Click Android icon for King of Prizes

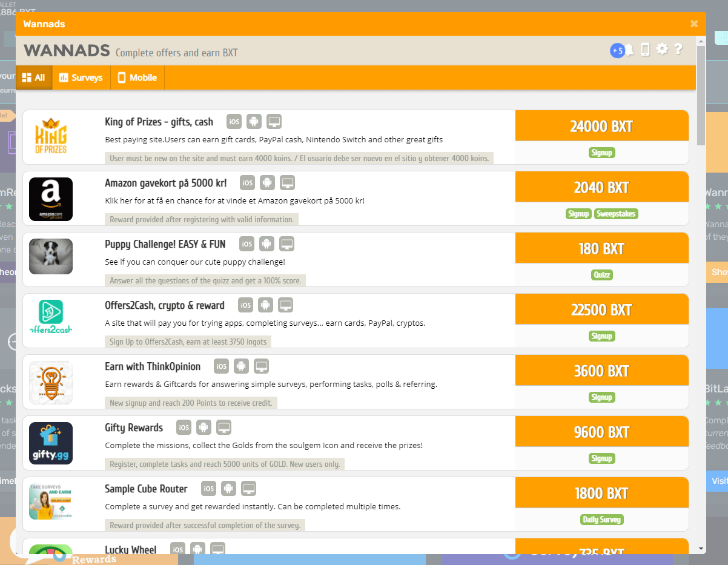[x=254, y=122]
